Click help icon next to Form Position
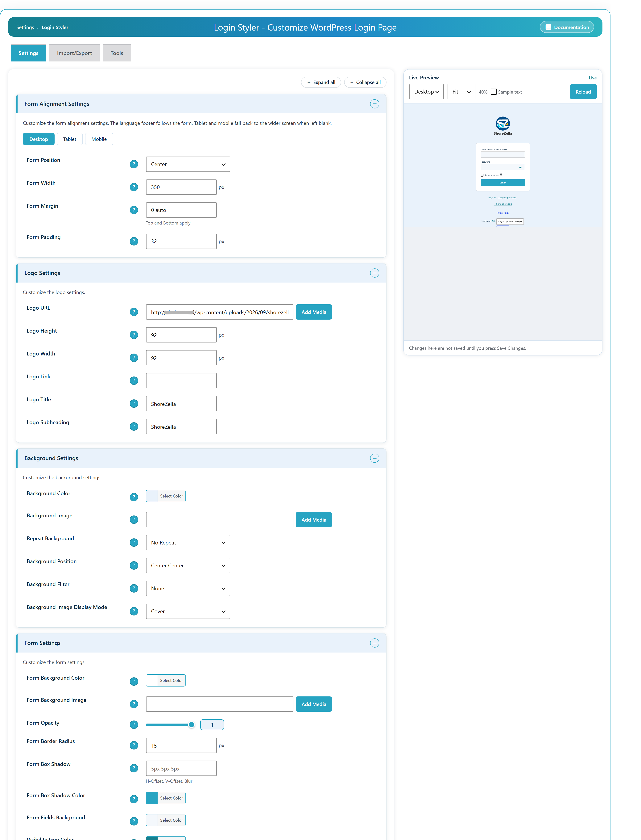 point(134,164)
